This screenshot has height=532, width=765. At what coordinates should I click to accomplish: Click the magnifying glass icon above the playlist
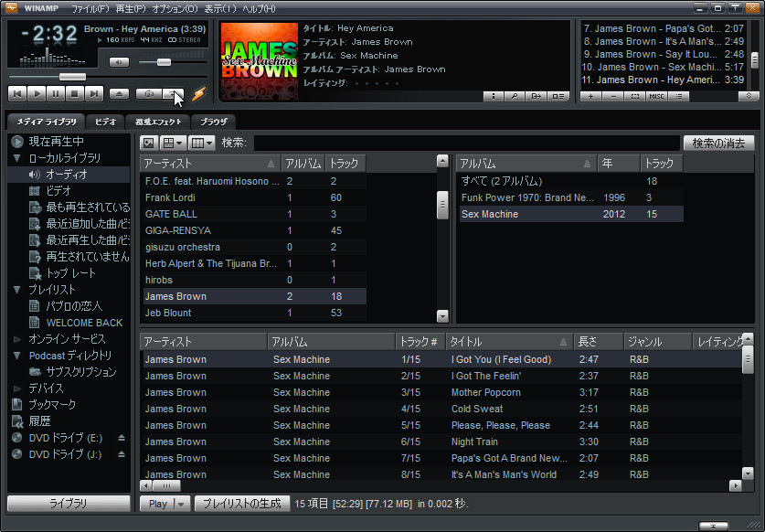515,96
